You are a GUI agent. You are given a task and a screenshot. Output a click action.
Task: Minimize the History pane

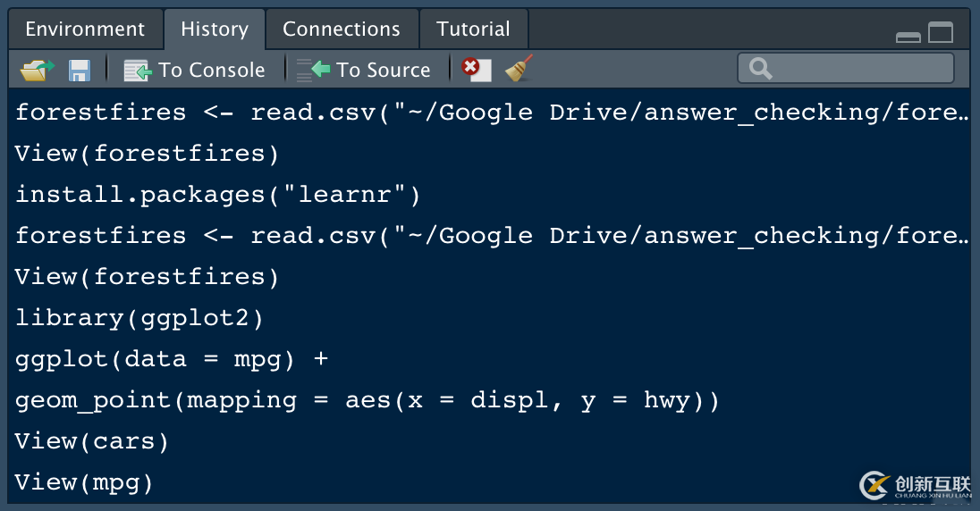coord(908,36)
